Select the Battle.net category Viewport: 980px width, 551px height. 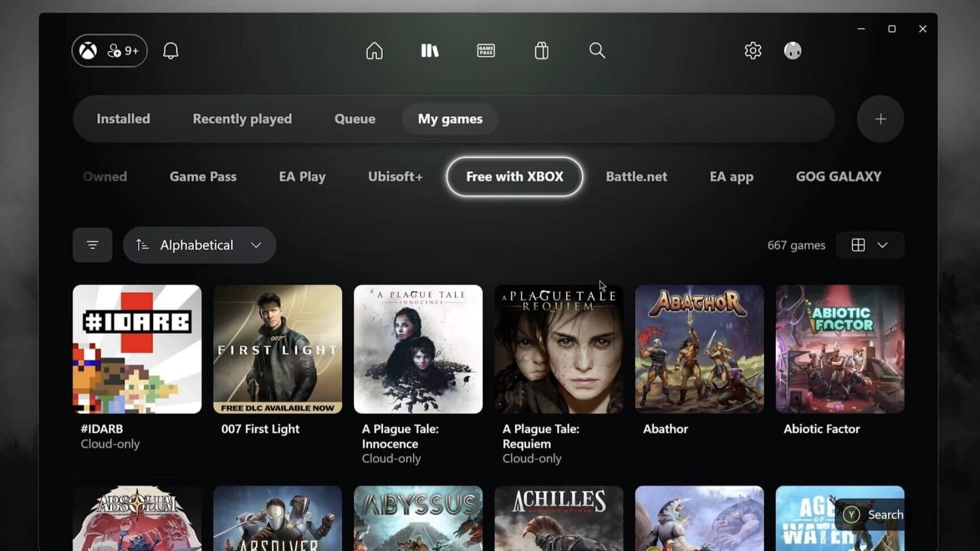[636, 177]
